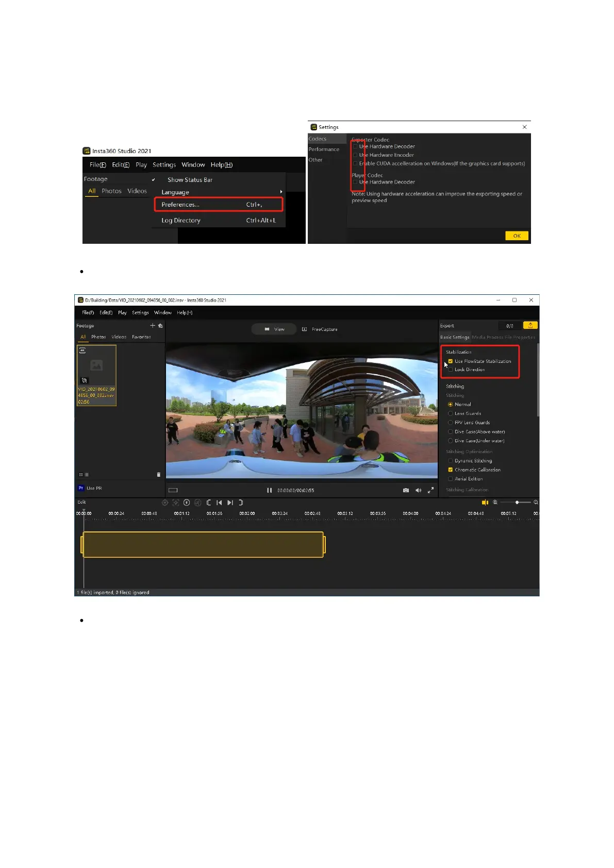
Task: Pause the video playback
Action: [x=269, y=490]
